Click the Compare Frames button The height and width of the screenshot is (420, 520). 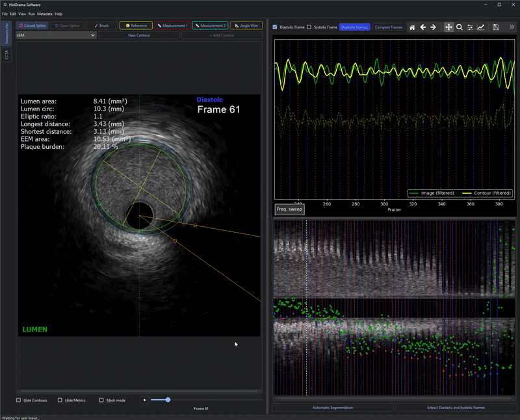pos(388,27)
